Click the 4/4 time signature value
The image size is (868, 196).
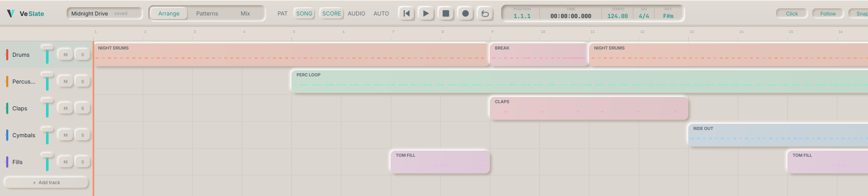pyautogui.click(x=644, y=16)
